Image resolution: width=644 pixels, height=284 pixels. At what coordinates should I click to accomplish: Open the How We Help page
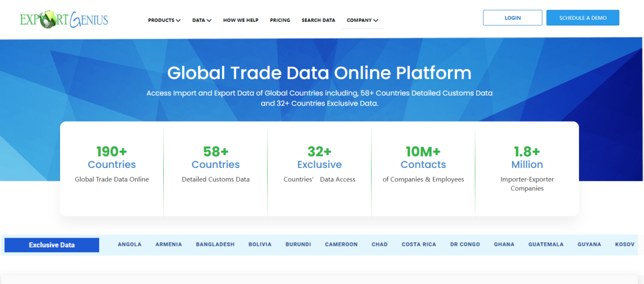tap(241, 20)
